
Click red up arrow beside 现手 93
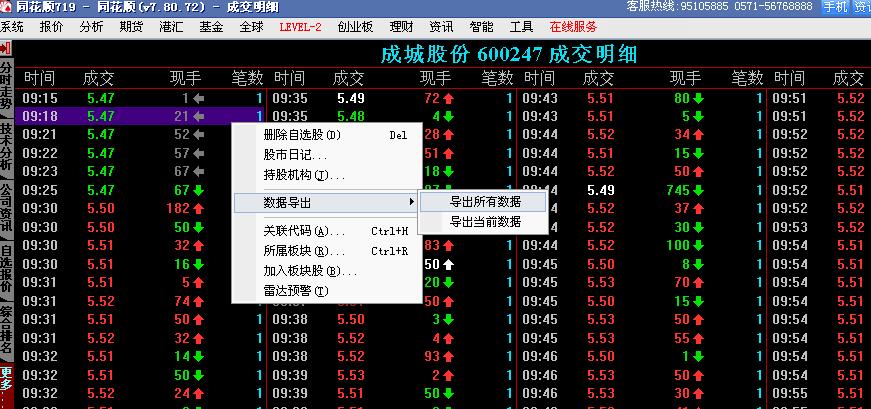[448, 356]
